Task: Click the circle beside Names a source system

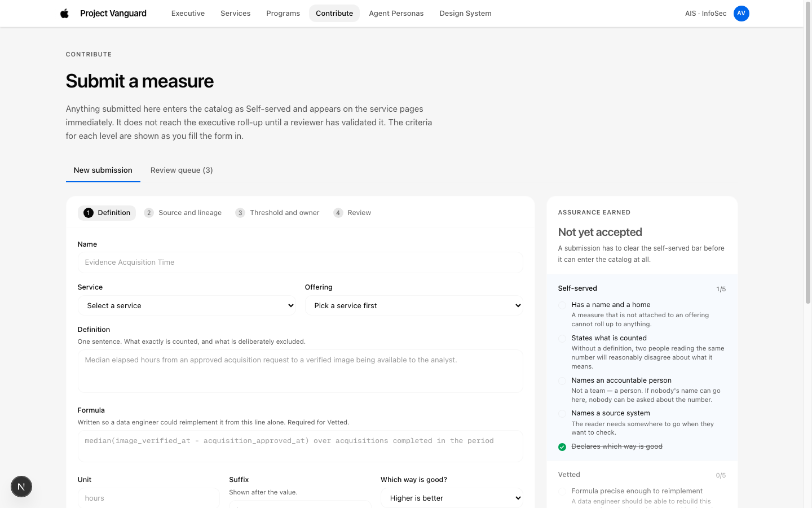Action: coord(562,414)
